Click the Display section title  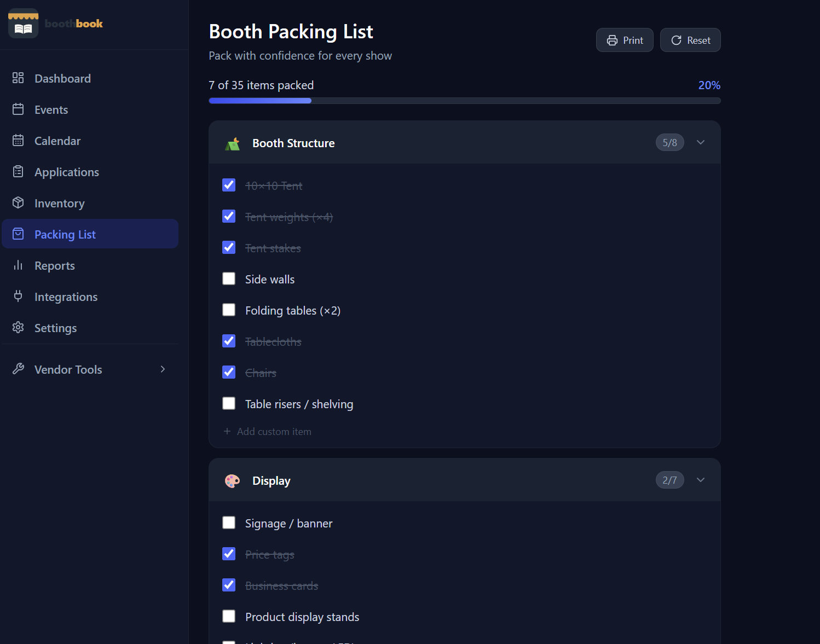point(272,481)
